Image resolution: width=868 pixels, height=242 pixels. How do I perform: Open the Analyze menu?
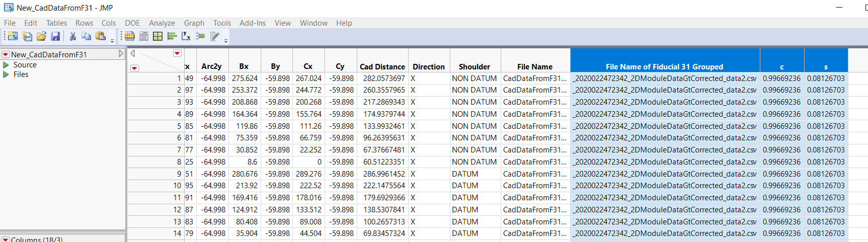[162, 23]
